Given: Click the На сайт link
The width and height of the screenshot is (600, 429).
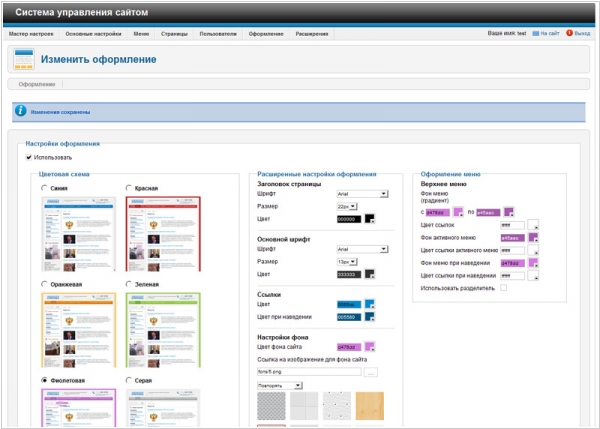Looking at the screenshot, I should click(x=550, y=33).
